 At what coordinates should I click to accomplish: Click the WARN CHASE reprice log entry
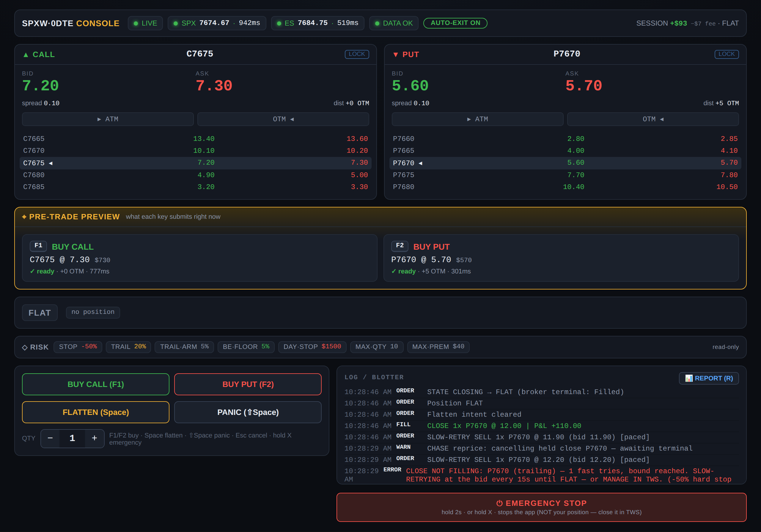point(541,448)
